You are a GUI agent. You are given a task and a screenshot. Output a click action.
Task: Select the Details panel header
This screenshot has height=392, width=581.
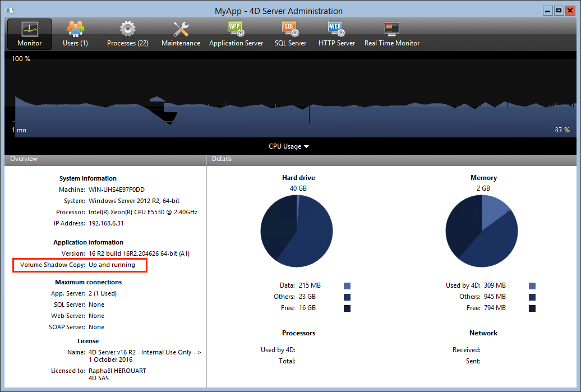(x=222, y=159)
